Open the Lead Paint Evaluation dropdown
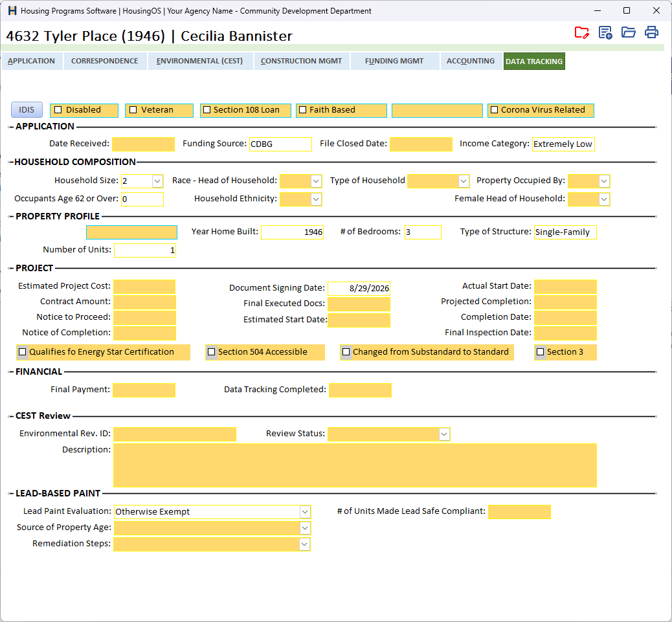672x622 pixels. click(305, 512)
